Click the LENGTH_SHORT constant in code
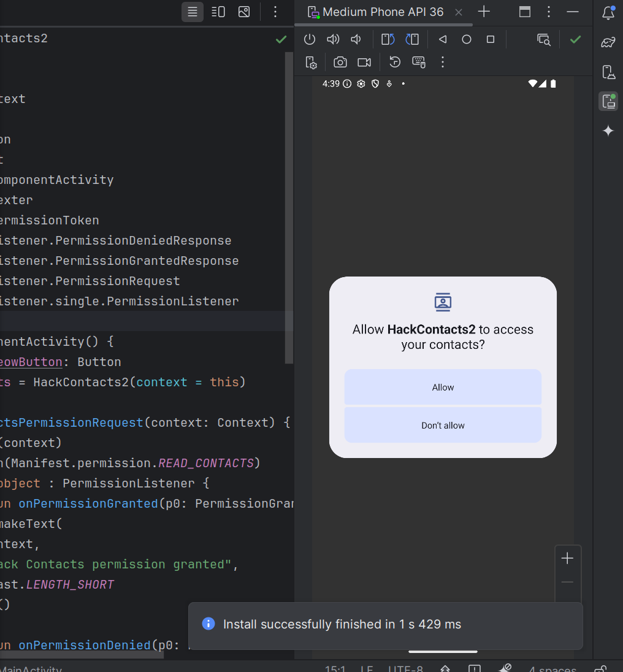 pos(71,584)
